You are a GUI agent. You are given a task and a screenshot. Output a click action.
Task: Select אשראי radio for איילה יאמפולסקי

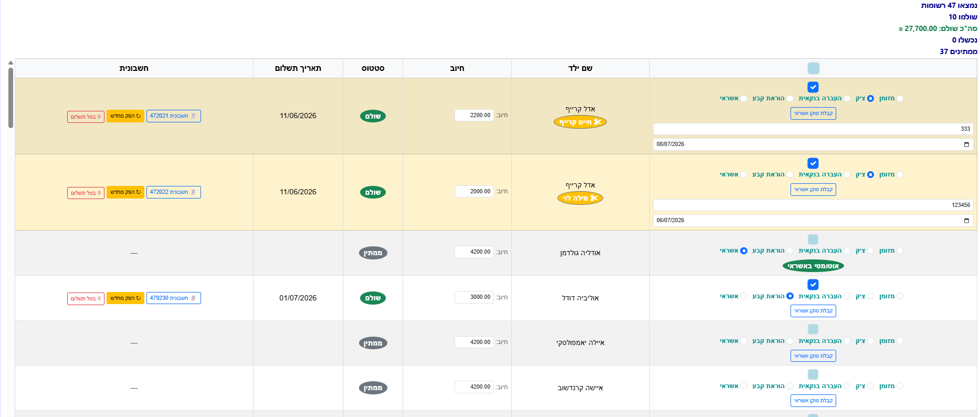coord(744,341)
